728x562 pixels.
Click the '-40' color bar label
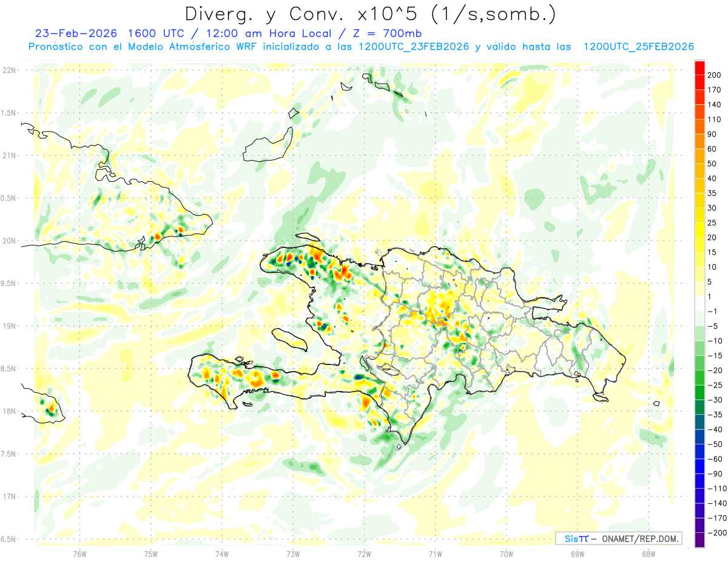715,430
